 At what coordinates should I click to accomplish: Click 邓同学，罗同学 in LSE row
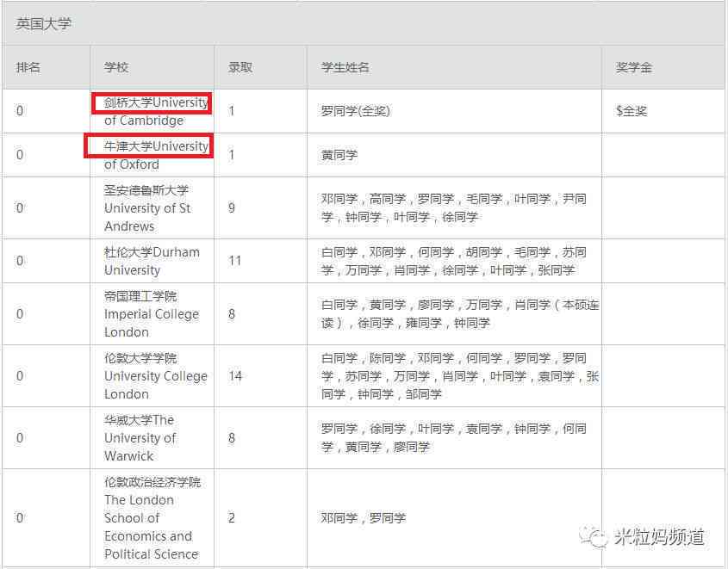[x=364, y=518]
